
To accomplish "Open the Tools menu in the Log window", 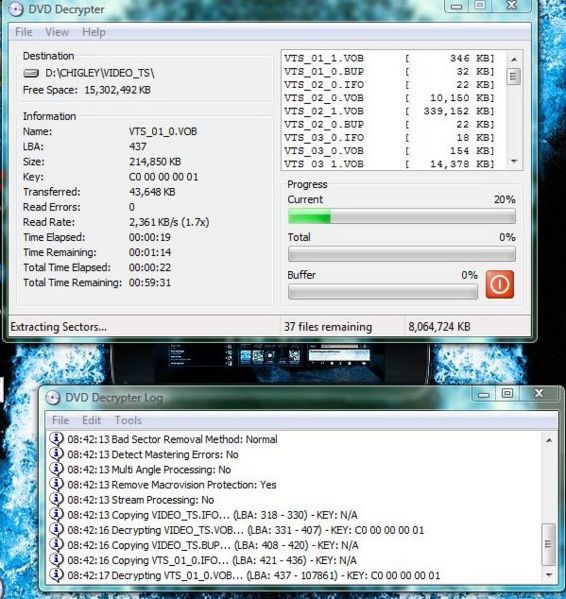I will (x=128, y=420).
